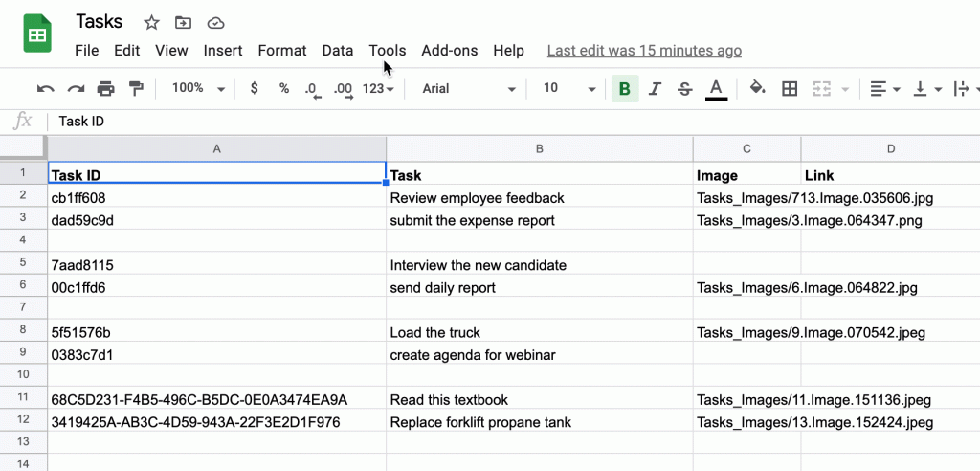Toggle strikethrough formatting
Viewport: 980px width, 471px height.
(685, 89)
